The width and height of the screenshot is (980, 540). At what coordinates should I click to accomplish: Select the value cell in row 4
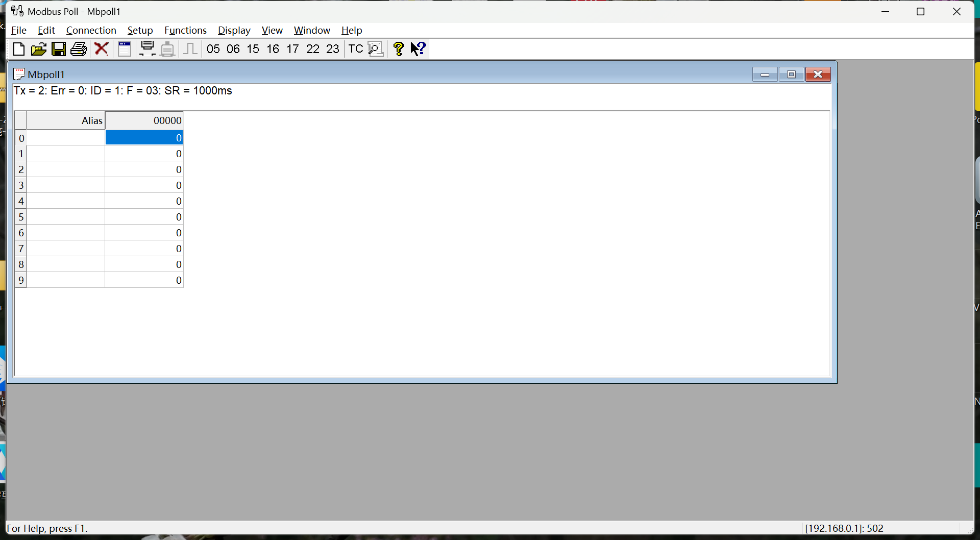pos(144,201)
